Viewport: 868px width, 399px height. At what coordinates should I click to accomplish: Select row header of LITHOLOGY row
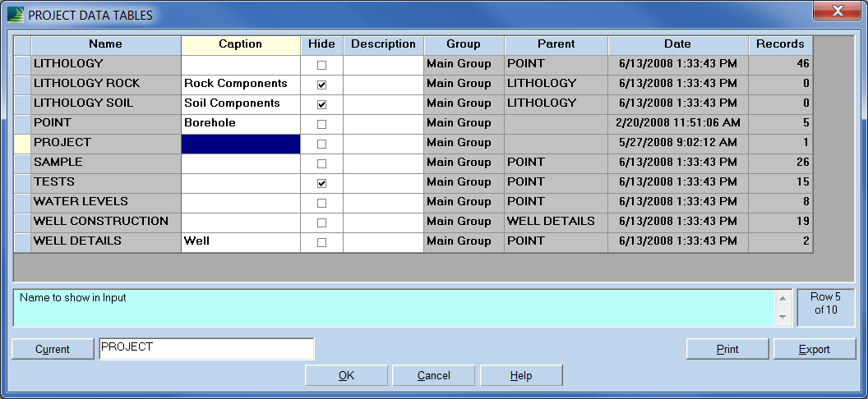(22, 65)
